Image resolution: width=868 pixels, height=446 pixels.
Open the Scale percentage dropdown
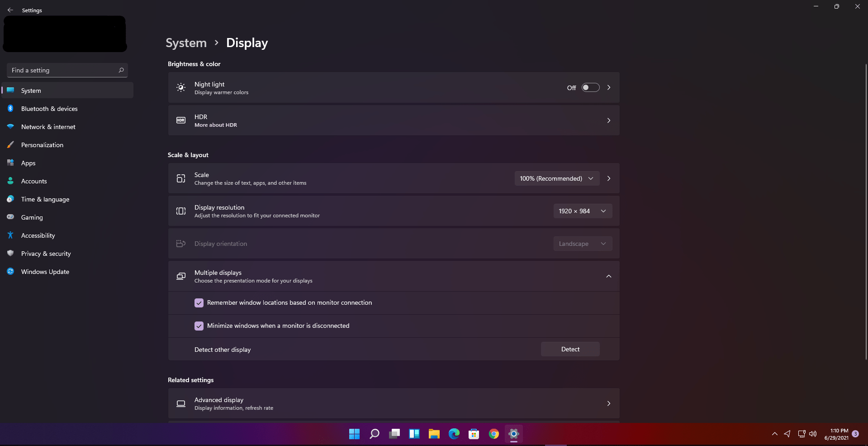point(557,178)
